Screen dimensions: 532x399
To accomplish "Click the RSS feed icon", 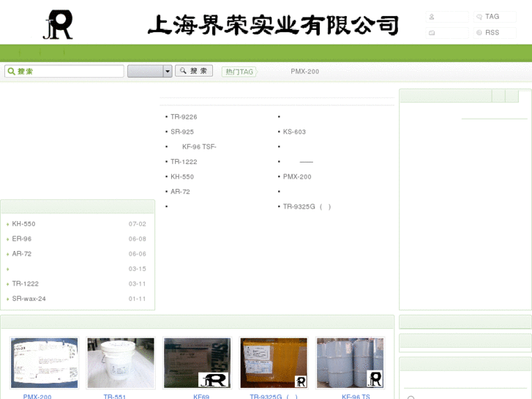I will click(479, 33).
